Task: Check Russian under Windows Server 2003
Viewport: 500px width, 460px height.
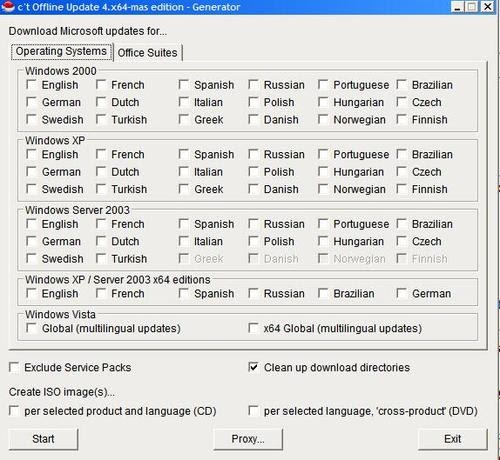Action: click(253, 224)
